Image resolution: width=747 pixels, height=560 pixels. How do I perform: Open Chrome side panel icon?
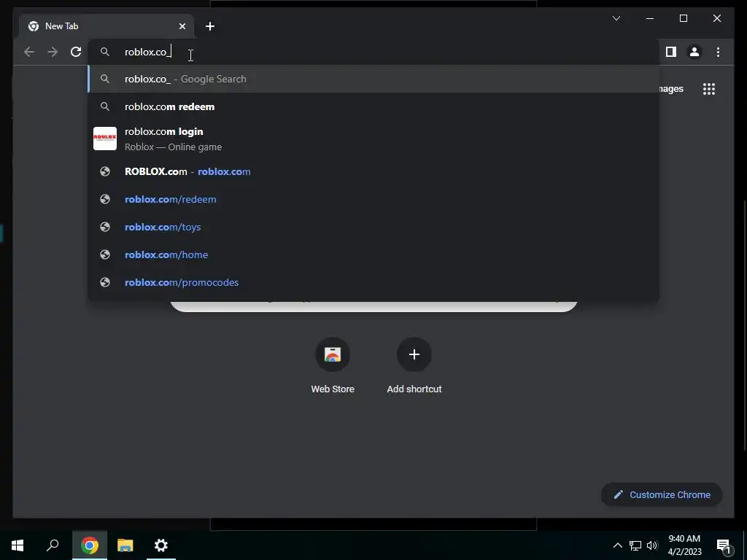point(671,52)
